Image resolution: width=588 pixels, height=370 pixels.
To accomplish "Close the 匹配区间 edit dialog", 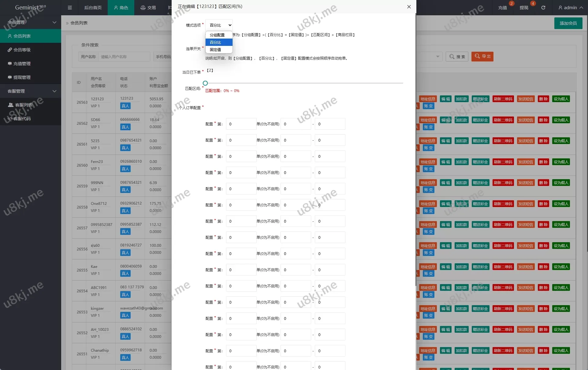I will pyautogui.click(x=409, y=7).
